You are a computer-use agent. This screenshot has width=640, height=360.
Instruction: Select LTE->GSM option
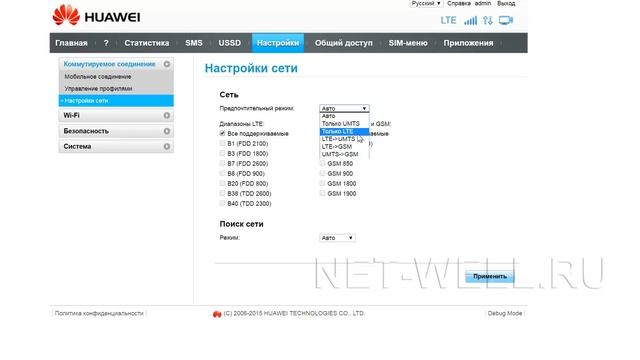click(x=344, y=147)
